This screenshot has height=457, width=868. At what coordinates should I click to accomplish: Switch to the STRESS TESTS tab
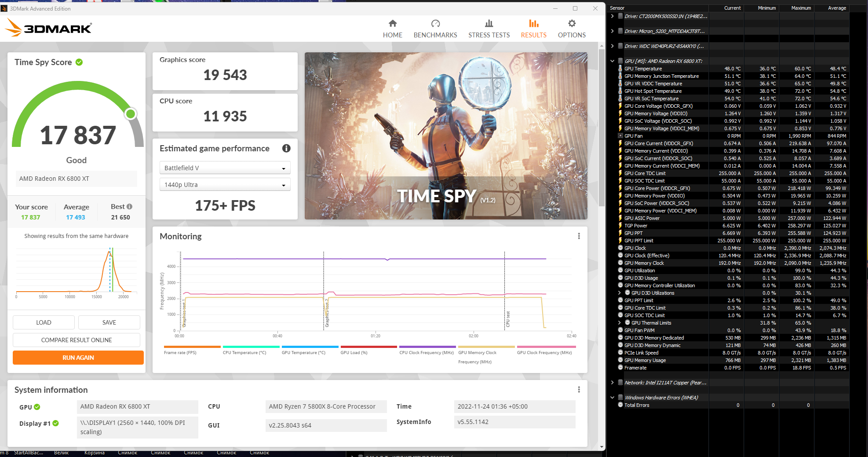pyautogui.click(x=489, y=29)
